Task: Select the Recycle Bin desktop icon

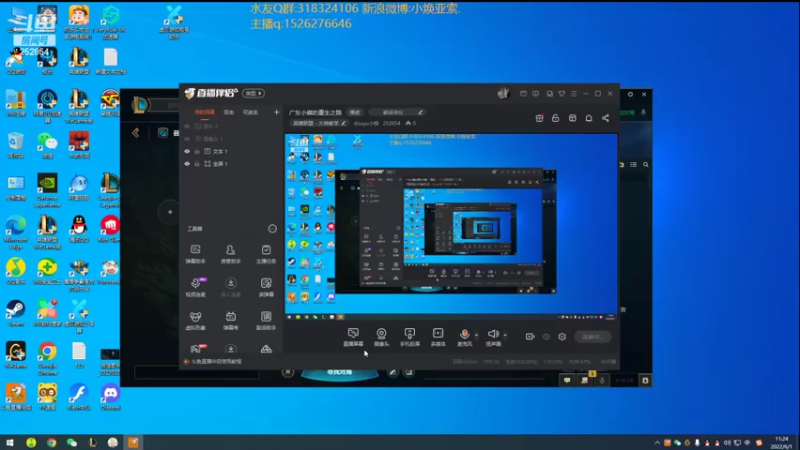Action: 16,145
